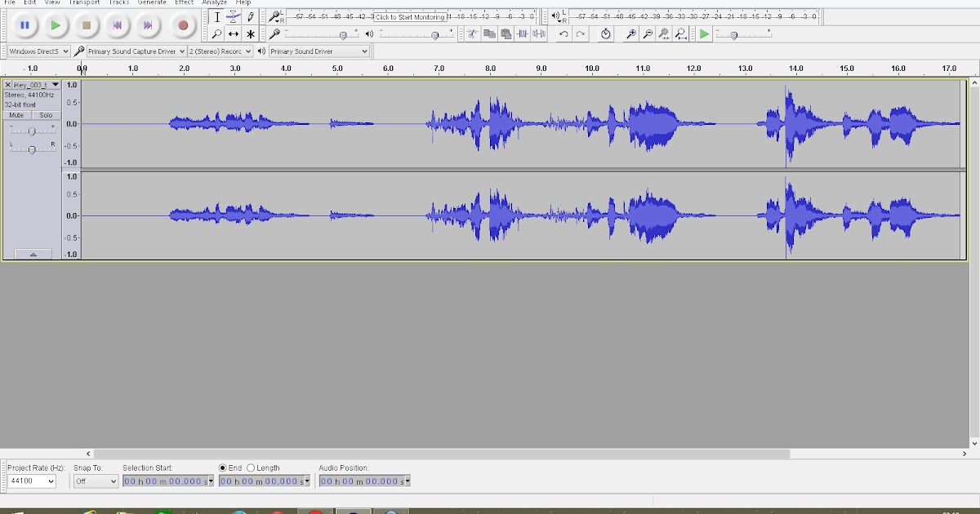
Task: Open the ikey_003 track name menu
Action: coord(53,84)
